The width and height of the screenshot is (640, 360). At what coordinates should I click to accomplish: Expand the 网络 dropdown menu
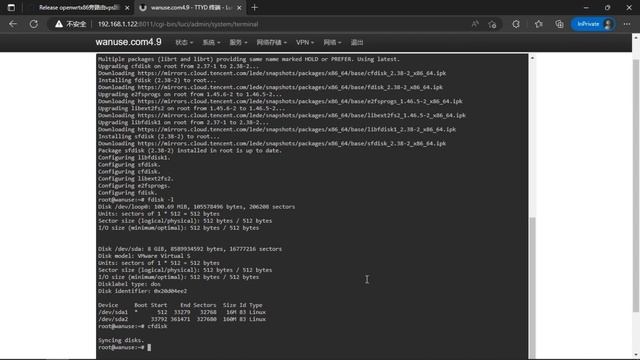click(332, 42)
